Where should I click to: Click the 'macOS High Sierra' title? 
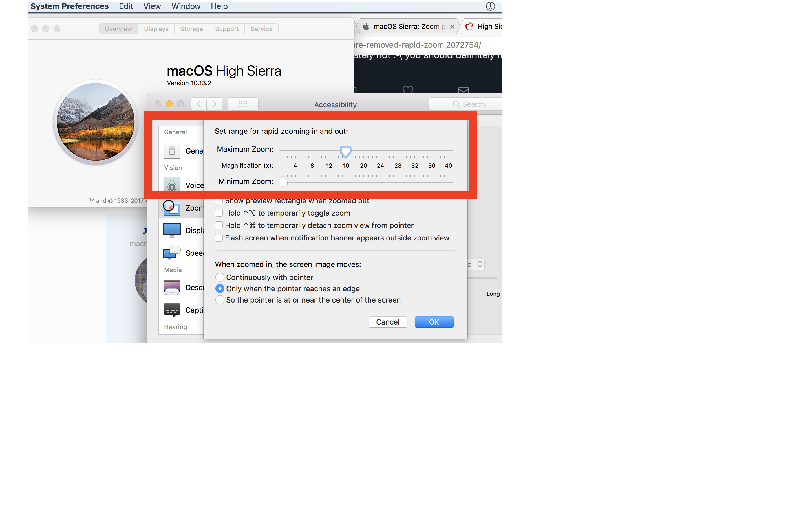224,71
